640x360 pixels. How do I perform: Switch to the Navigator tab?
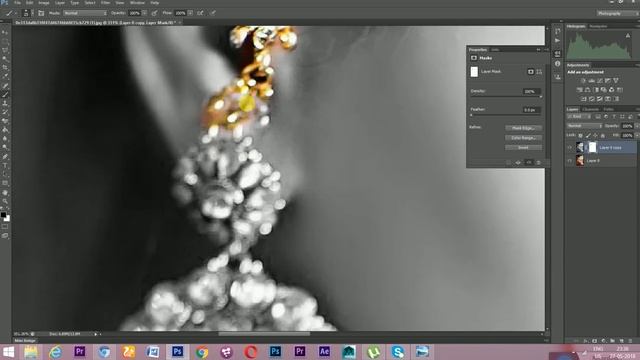pos(598,26)
